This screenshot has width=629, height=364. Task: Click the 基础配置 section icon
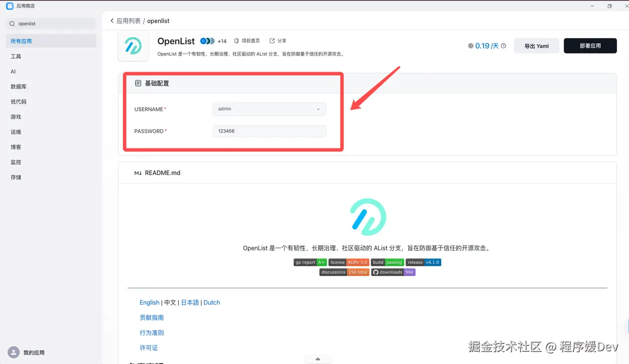click(x=138, y=84)
